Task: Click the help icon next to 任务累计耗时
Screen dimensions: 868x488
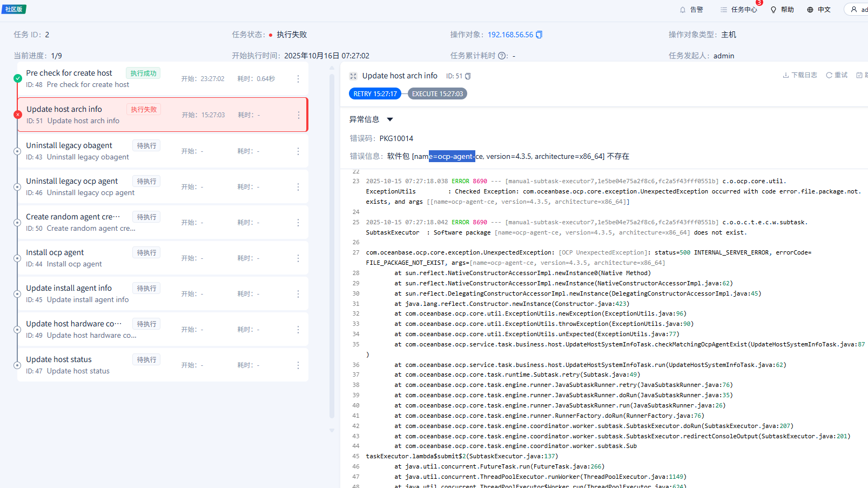Action: [502, 56]
